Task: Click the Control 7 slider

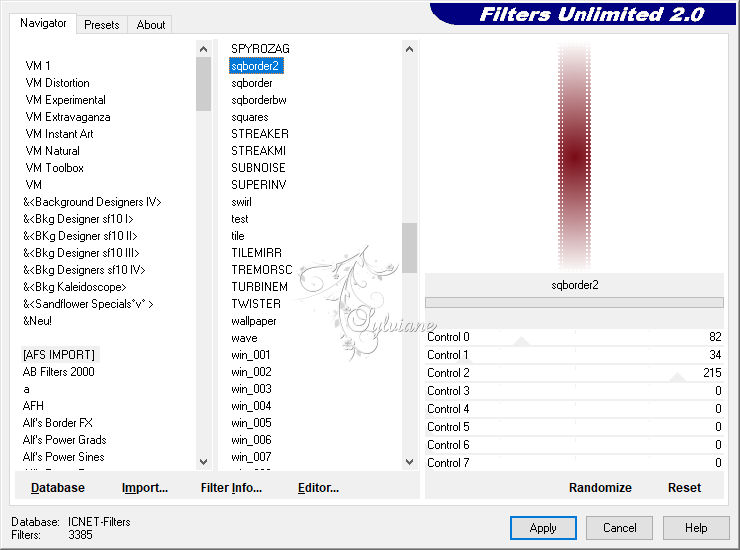Action: 574,463
